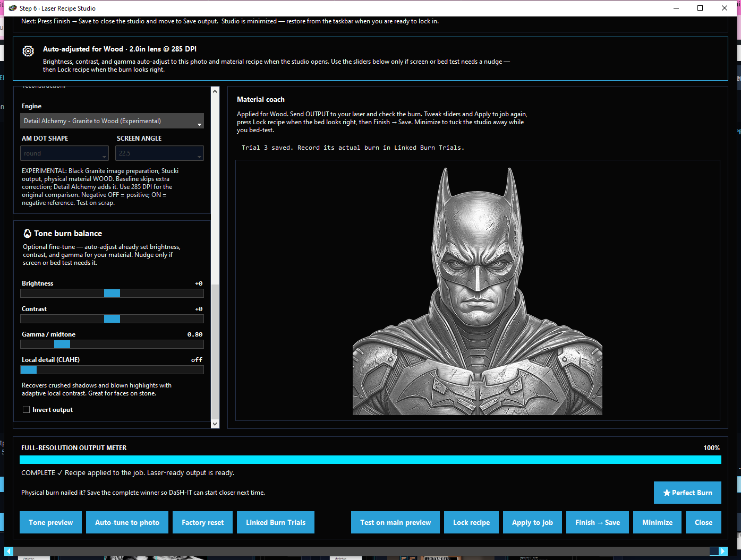Click the 100% output meter value
This screenshot has width=741, height=560.
pyautogui.click(x=711, y=448)
